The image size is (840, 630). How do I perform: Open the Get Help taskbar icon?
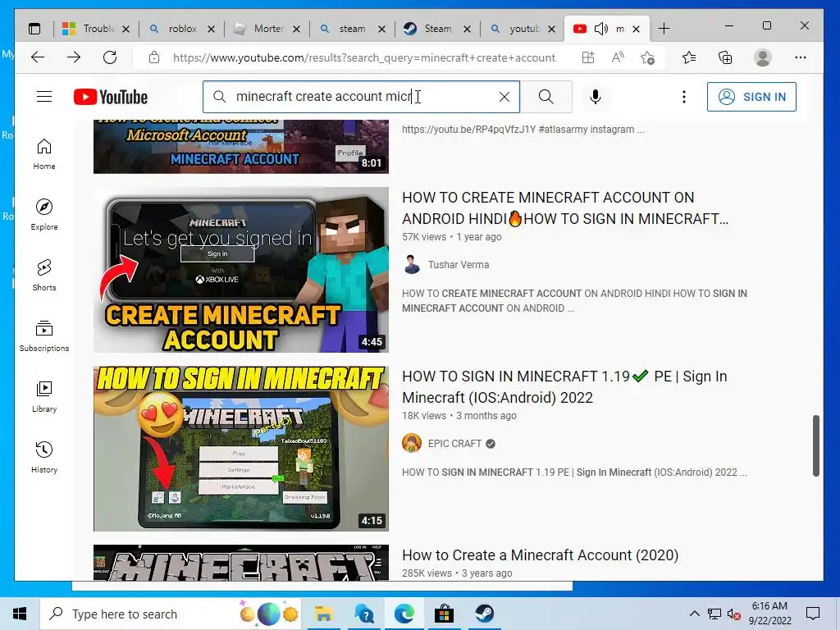(x=364, y=614)
